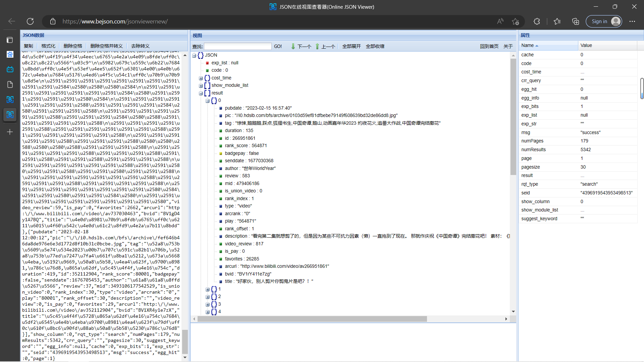
Task: Collapse the JSON root node
Action: [194, 56]
